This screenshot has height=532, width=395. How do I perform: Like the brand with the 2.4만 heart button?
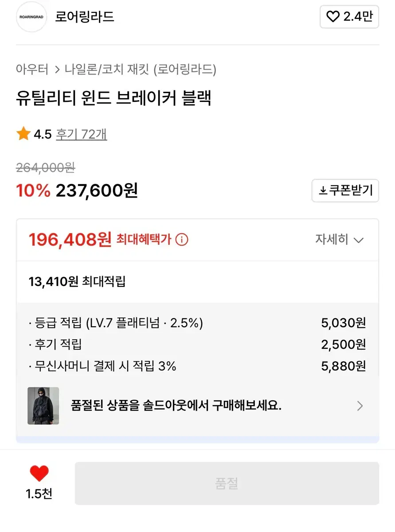[349, 17]
